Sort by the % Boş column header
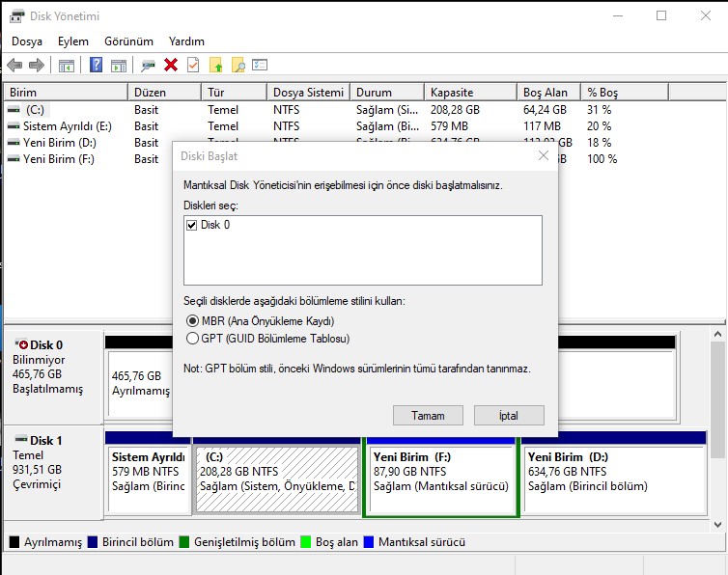The height and width of the screenshot is (575, 728). click(625, 93)
